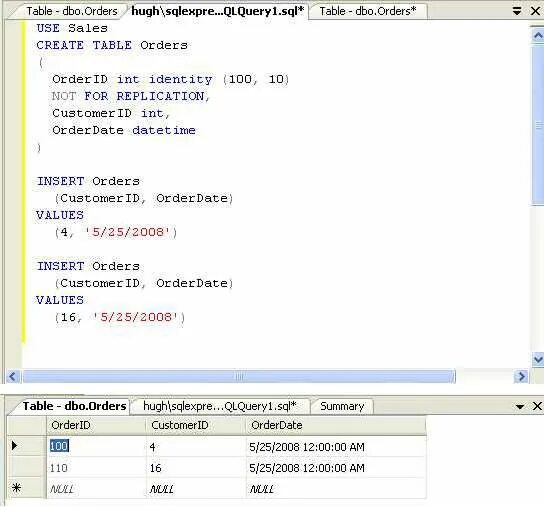Click the horizontal scrollbar thumb in the editor
Screen dimensions: 544x507
[239, 376]
